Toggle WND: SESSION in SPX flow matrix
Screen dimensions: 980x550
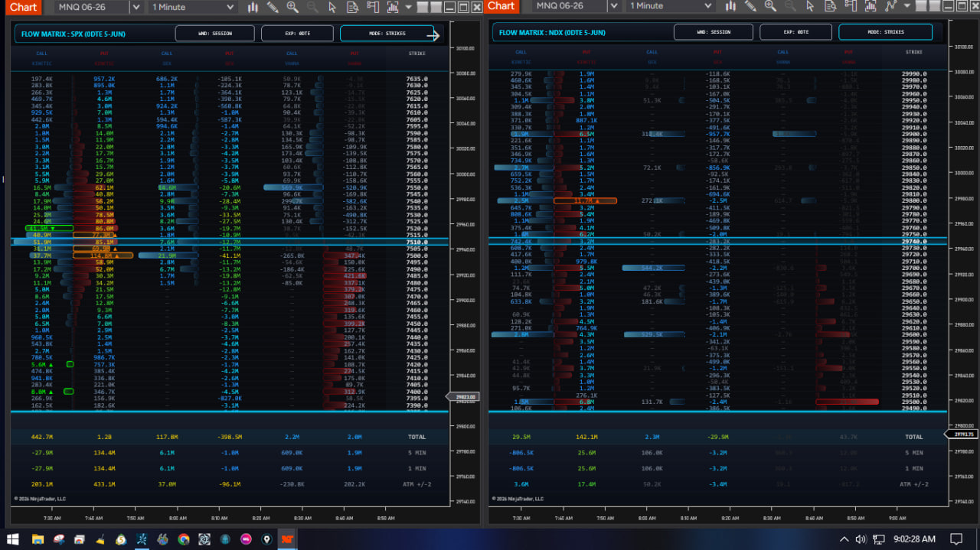[x=214, y=33]
